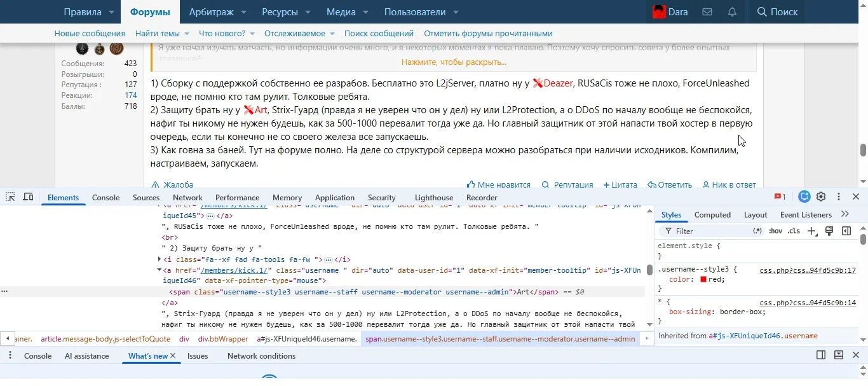Switch drawer to AI assistance tab
This screenshot has width=868, height=386.
[87, 356]
